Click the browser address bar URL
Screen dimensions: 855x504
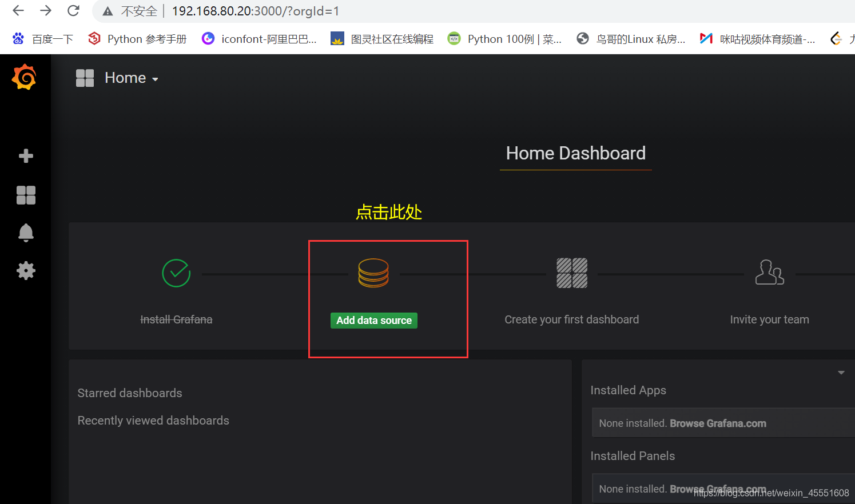tap(255, 11)
